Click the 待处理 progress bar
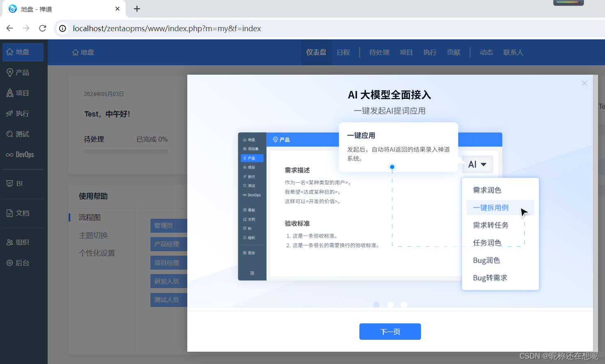 click(x=126, y=151)
